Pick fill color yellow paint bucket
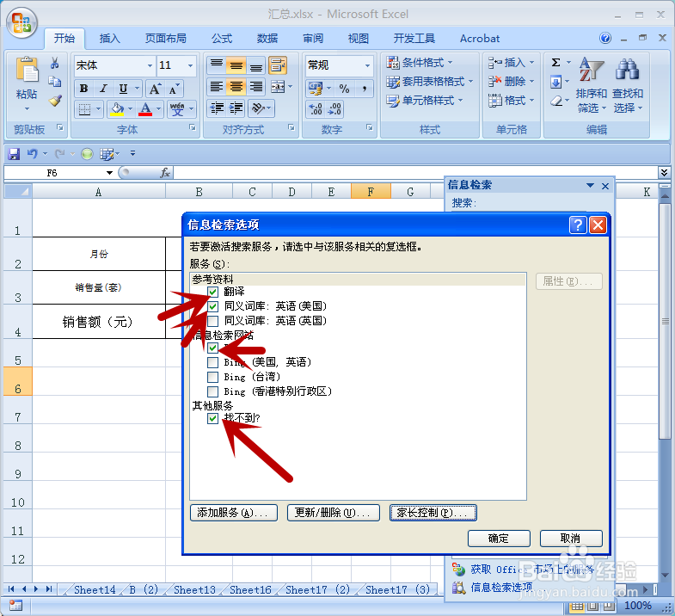The height and width of the screenshot is (616, 675). 117,109
